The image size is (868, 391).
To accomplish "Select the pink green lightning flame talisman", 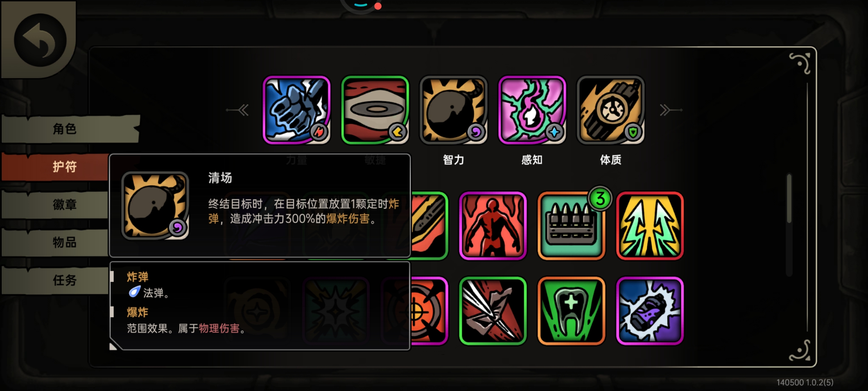I will (x=532, y=110).
